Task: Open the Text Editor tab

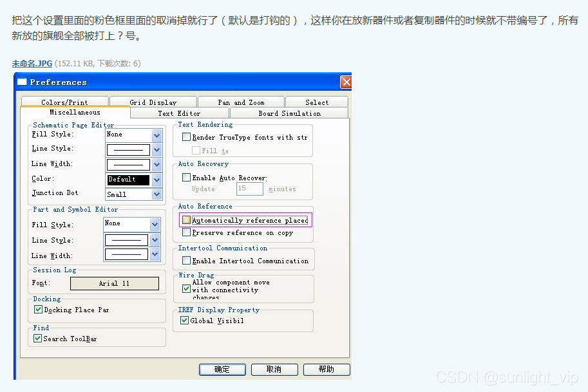Action: coord(179,113)
